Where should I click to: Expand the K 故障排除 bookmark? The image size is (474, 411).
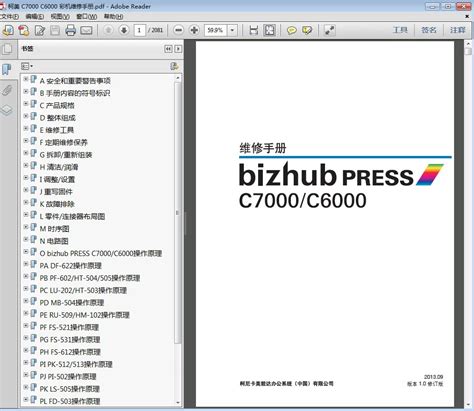[x=26, y=202]
